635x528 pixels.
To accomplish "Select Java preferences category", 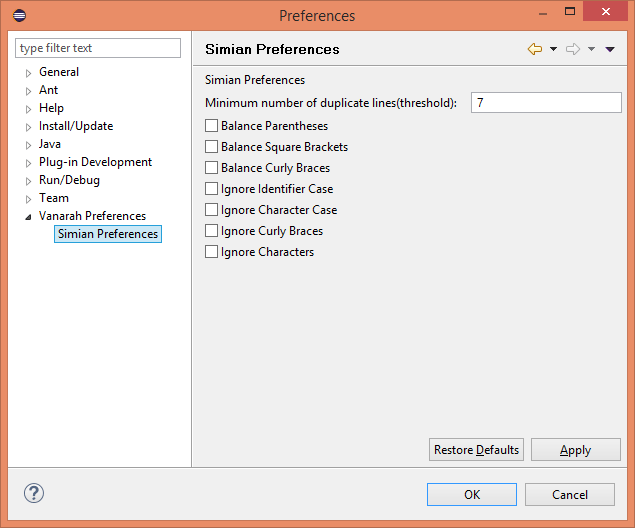I will (49, 144).
